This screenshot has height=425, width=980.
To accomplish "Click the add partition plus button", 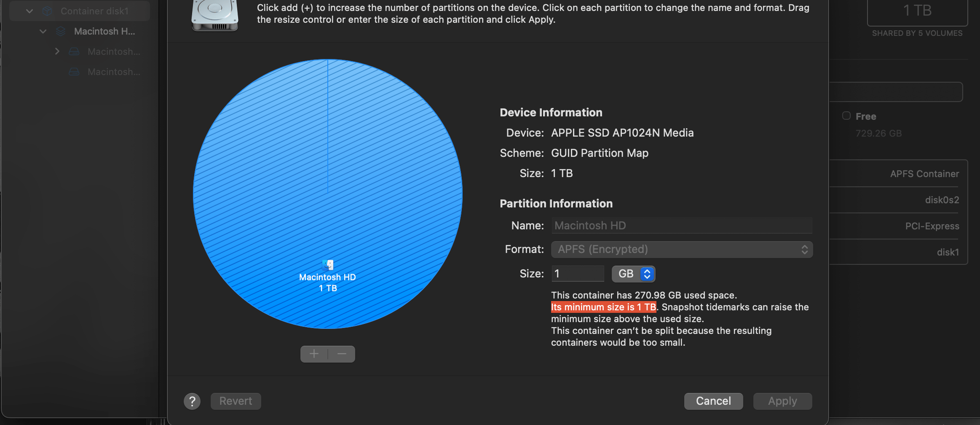I will pyautogui.click(x=314, y=354).
